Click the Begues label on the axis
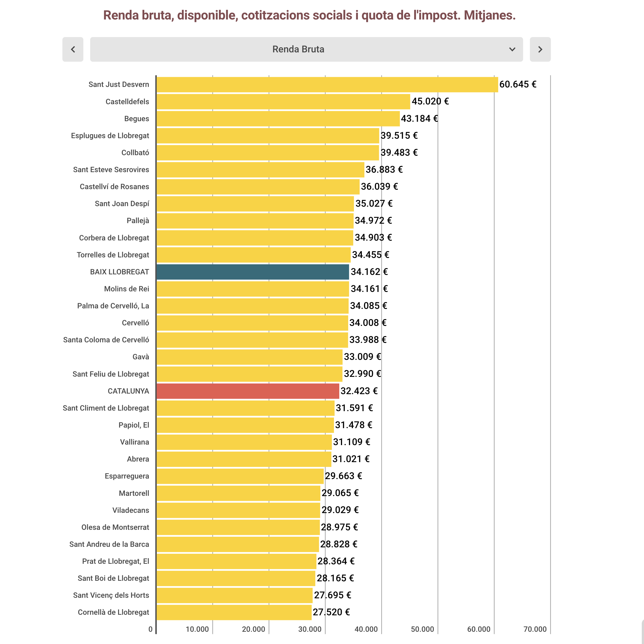The width and height of the screenshot is (644, 644). click(137, 119)
